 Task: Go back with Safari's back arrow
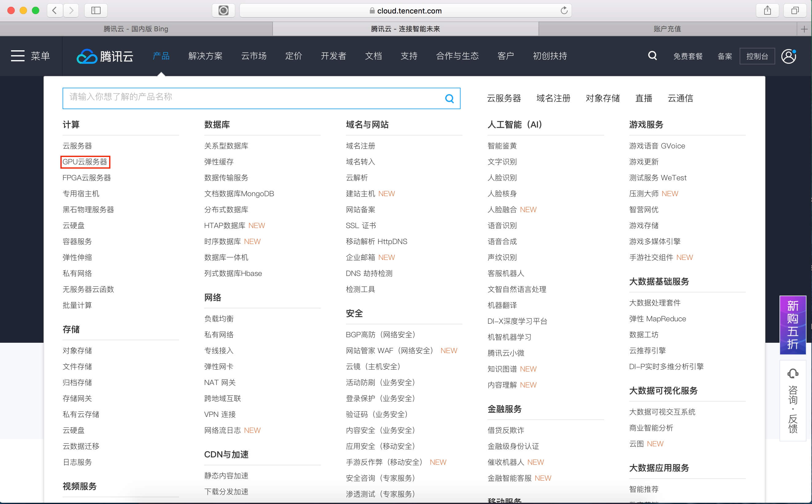pos(55,11)
